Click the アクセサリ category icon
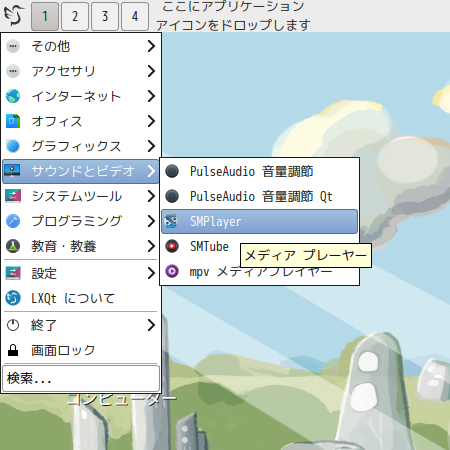The height and width of the screenshot is (450, 450). (x=13, y=71)
